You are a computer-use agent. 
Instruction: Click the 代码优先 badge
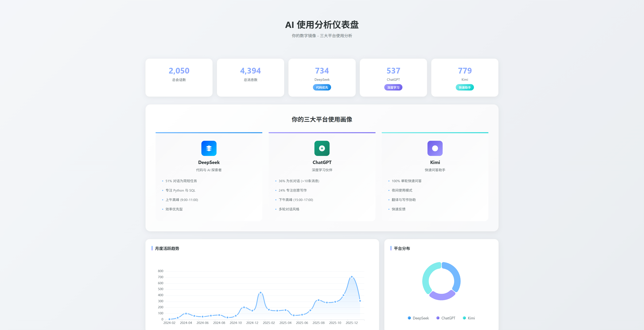322,87
